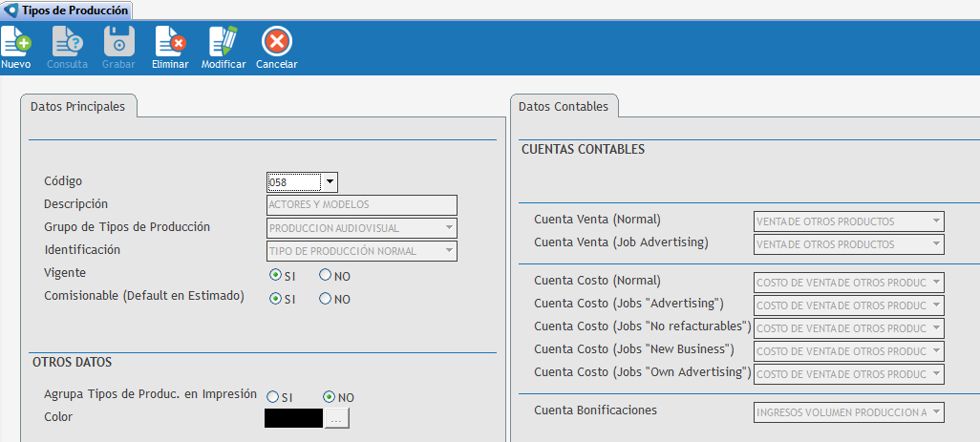The width and height of the screenshot is (980, 442).
Task: Click the Cancelar icon
Action: [277, 41]
